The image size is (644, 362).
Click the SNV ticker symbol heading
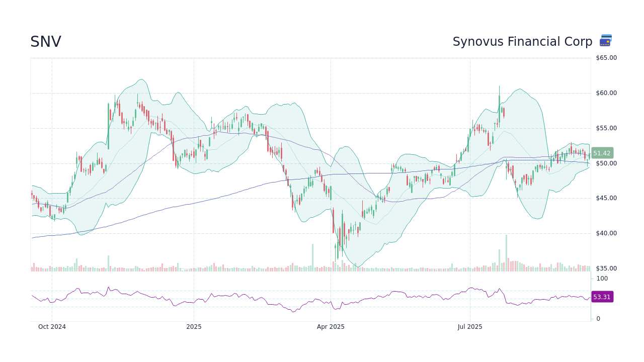point(45,42)
